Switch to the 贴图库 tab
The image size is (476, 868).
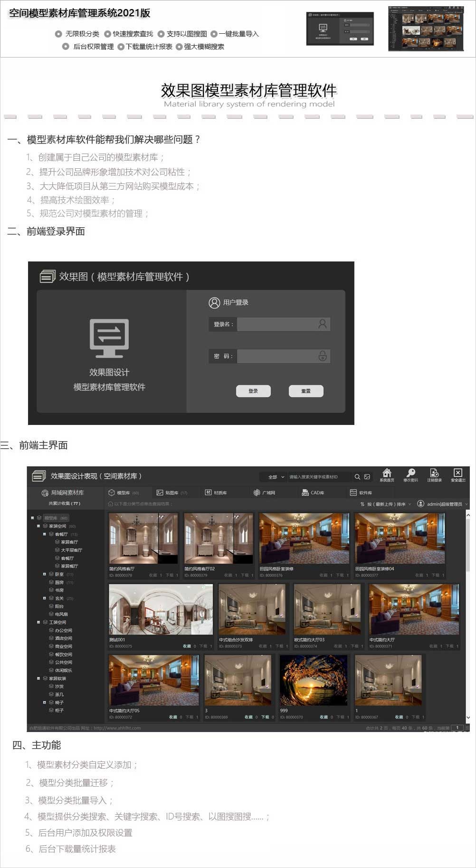coord(171,493)
